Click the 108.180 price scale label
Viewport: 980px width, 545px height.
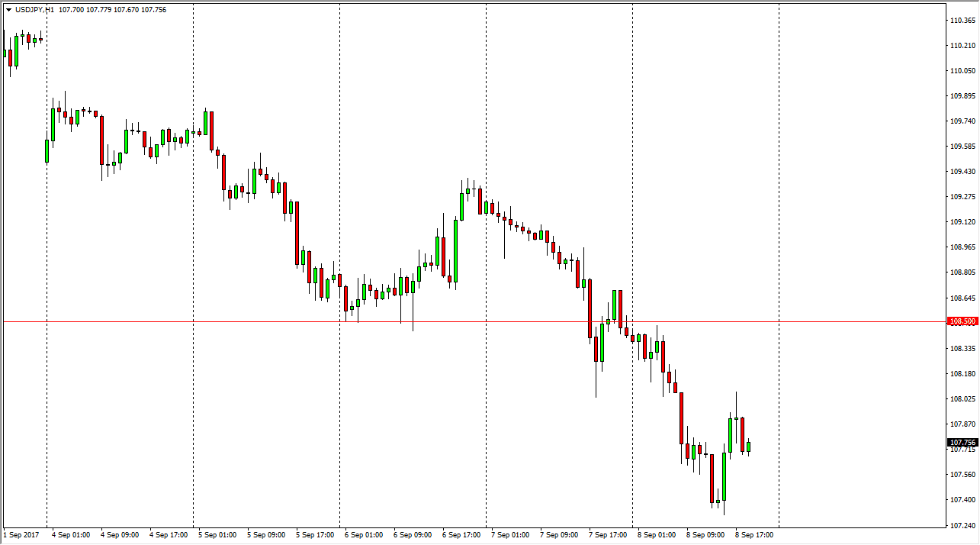tap(962, 374)
